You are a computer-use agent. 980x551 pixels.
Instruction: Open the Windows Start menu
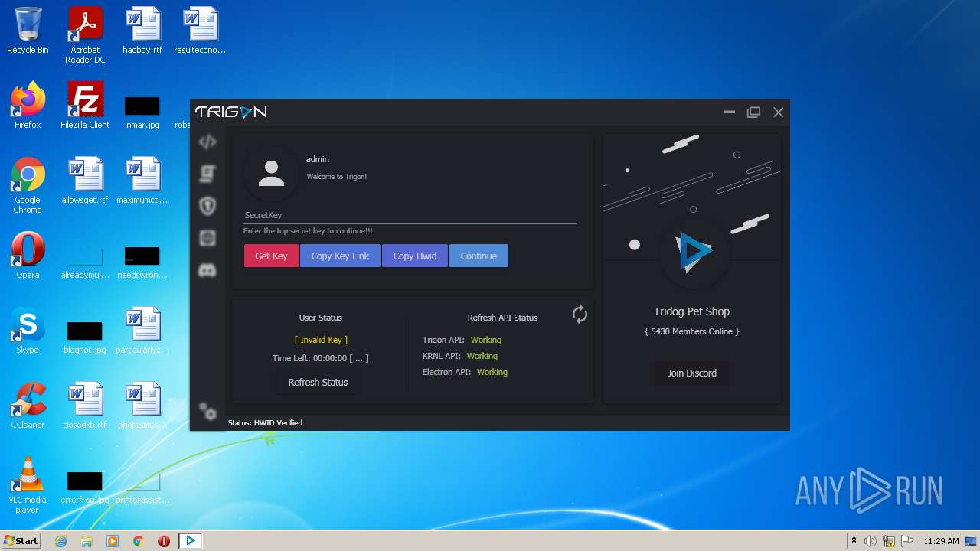pos(21,540)
